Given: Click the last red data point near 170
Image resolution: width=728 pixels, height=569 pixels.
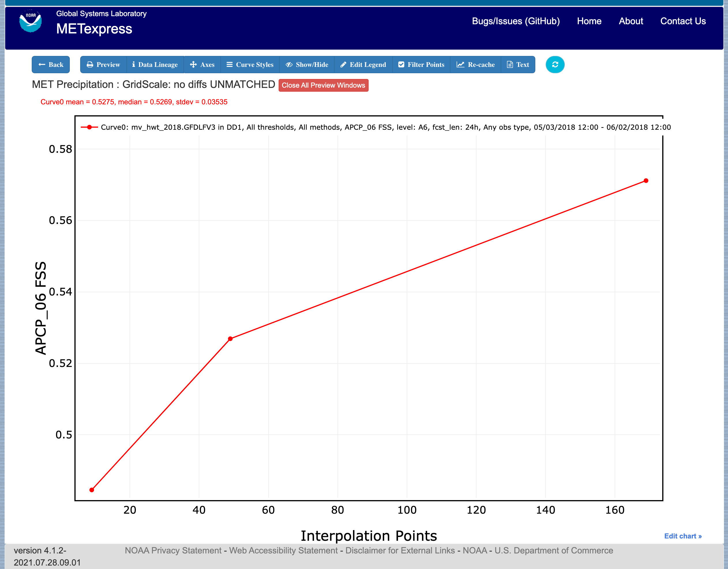Looking at the screenshot, I should [646, 180].
